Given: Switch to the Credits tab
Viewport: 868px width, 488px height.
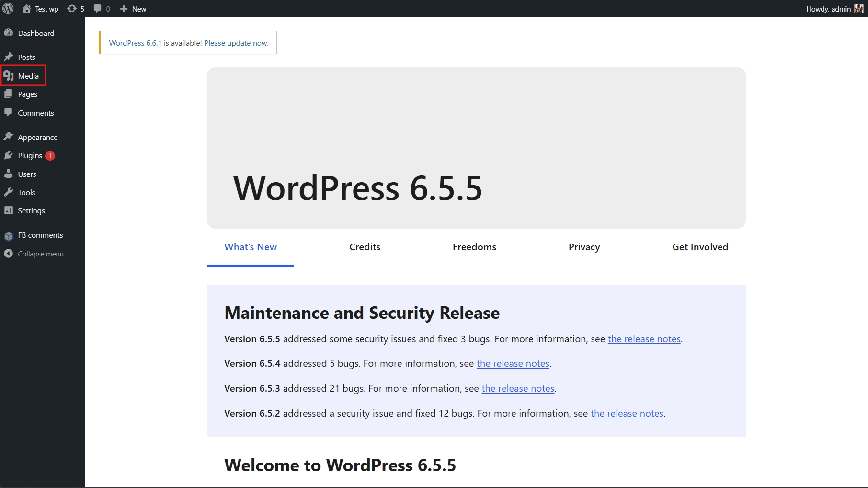Looking at the screenshot, I should pos(365,247).
